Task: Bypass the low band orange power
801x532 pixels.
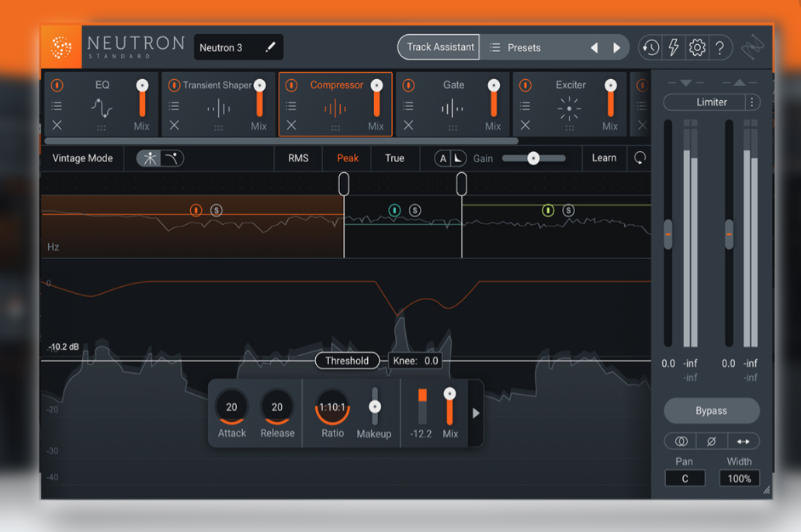Action: pyautogui.click(x=196, y=210)
